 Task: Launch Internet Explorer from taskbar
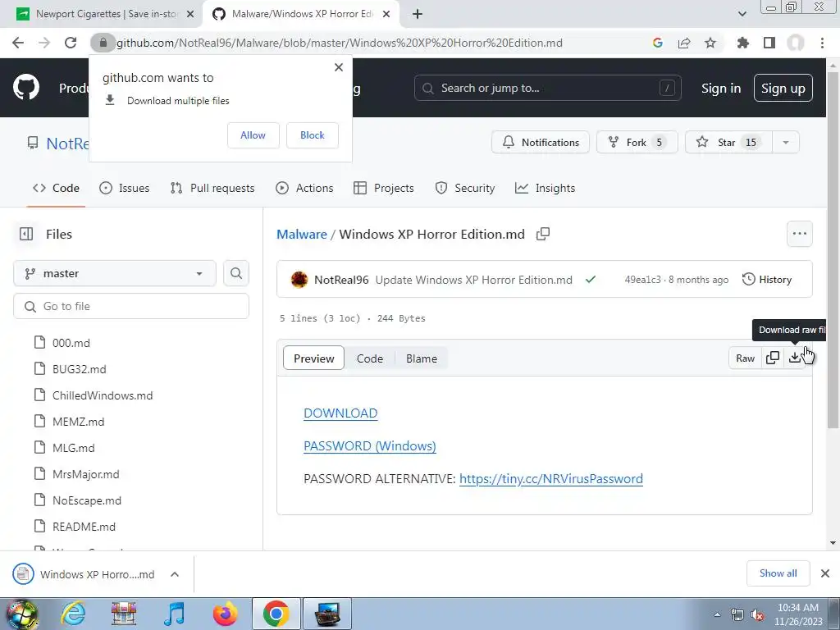point(73,614)
